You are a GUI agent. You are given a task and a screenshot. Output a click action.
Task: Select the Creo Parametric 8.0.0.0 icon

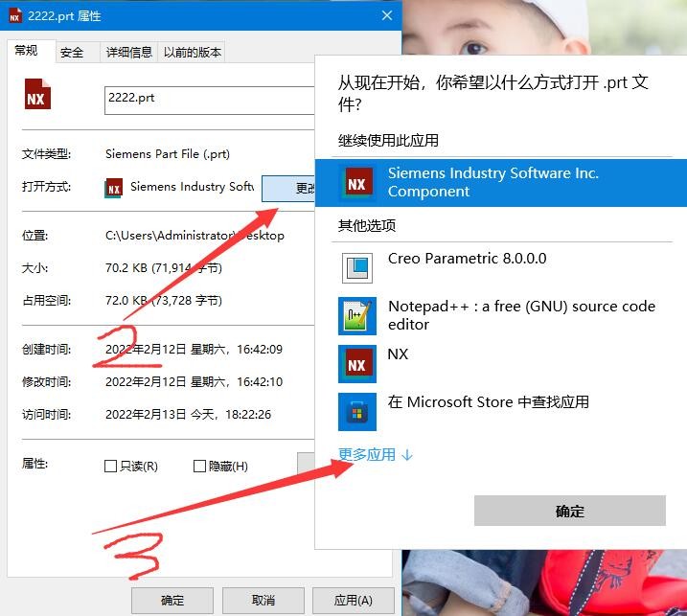(x=357, y=267)
